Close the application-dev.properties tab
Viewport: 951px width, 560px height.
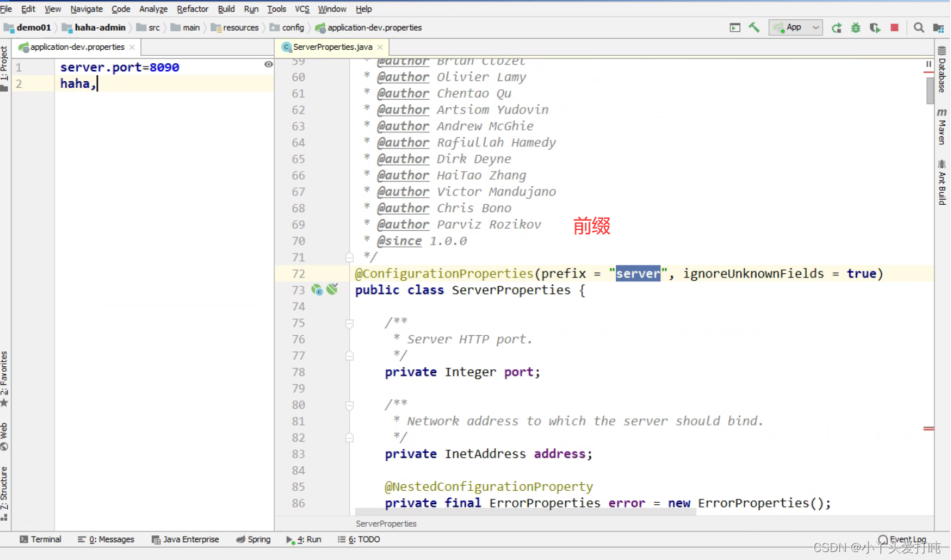click(132, 47)
